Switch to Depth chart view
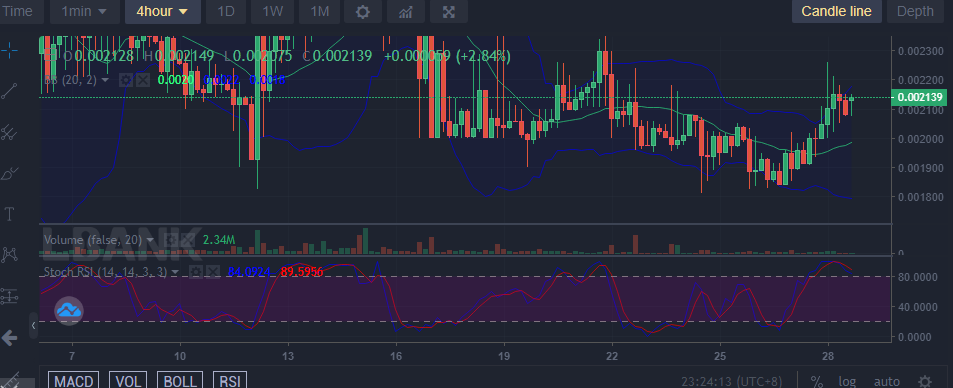953x388 pixels. tap(915, 12)
